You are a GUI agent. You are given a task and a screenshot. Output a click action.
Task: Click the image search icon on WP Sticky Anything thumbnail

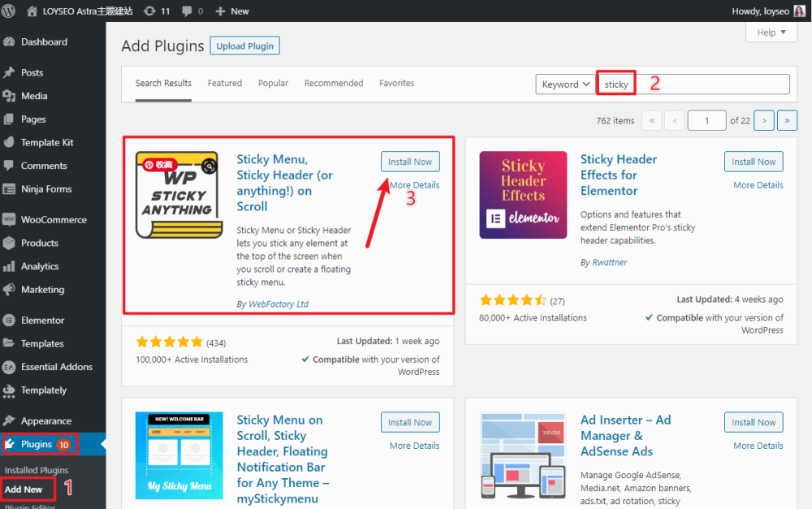point(209,166)
